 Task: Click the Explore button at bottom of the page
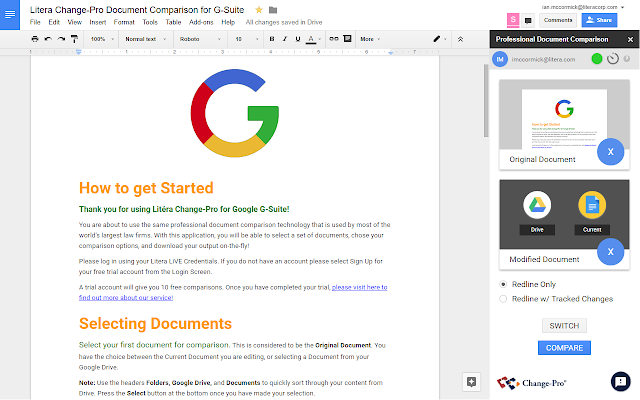[471, 382]
